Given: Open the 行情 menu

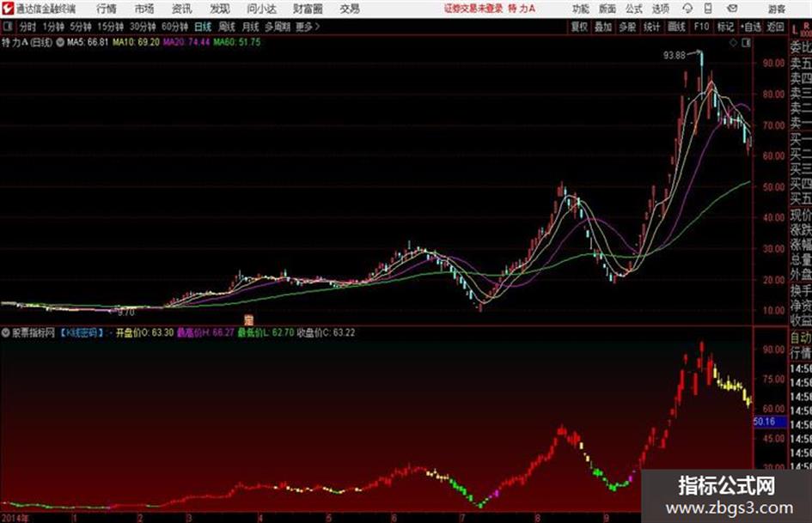Looking at the screenshot, I should click(x=107, y=9).
